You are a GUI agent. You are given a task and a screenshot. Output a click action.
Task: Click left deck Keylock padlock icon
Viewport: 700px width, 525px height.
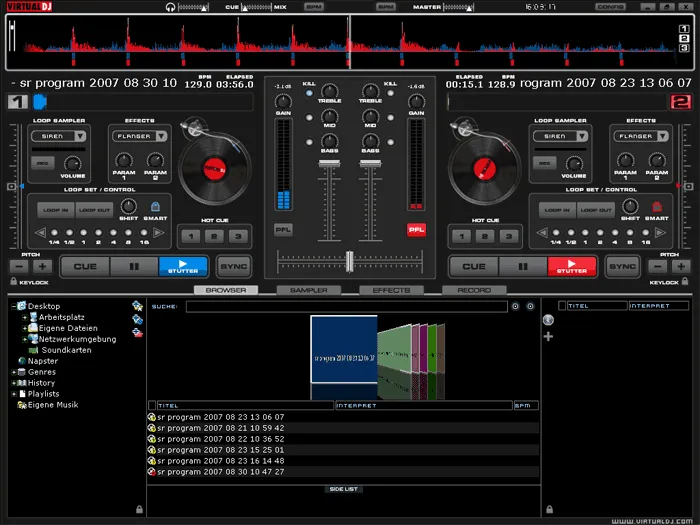point(14,281)
